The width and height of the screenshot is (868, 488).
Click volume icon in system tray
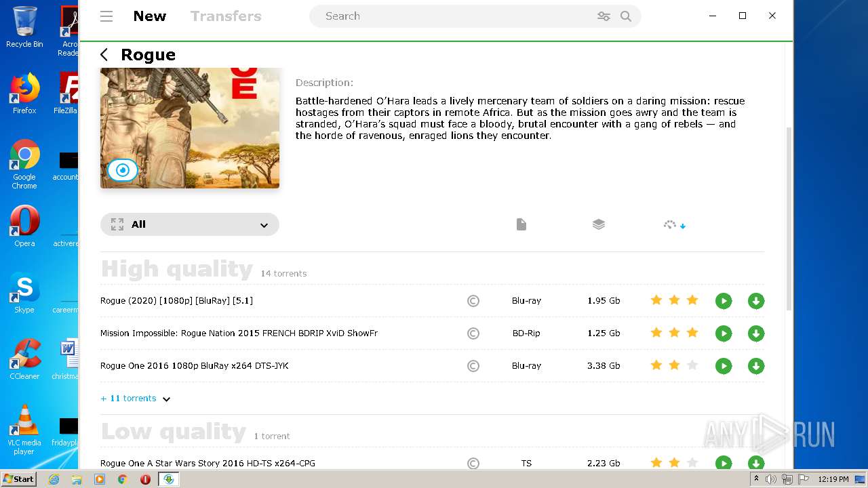[771, 479]
